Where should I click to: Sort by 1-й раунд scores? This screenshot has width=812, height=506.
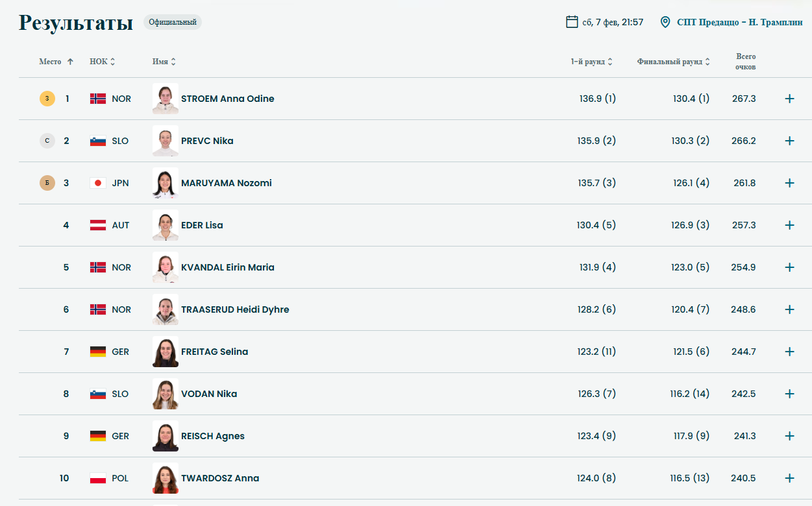coord(591,62)
